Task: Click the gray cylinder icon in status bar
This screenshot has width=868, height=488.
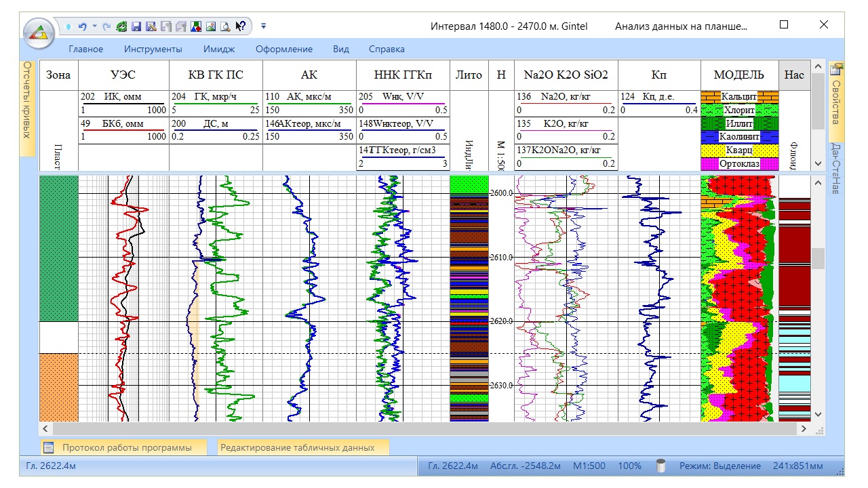Action: coord(660,466)
